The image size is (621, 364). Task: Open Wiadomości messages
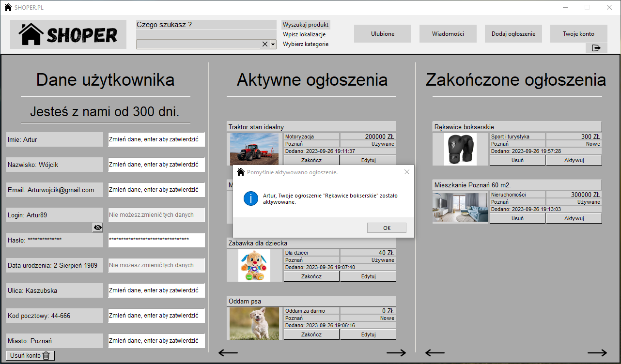(x=448, y=34)
